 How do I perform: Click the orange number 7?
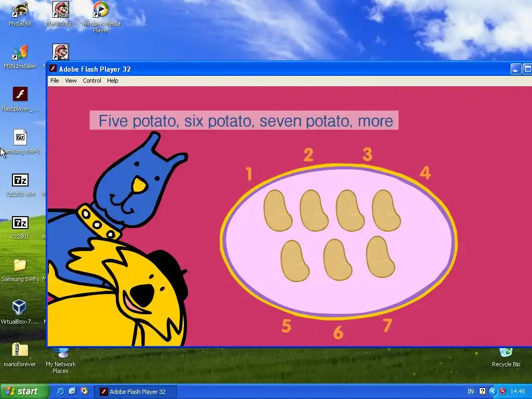tap(388, 325)
